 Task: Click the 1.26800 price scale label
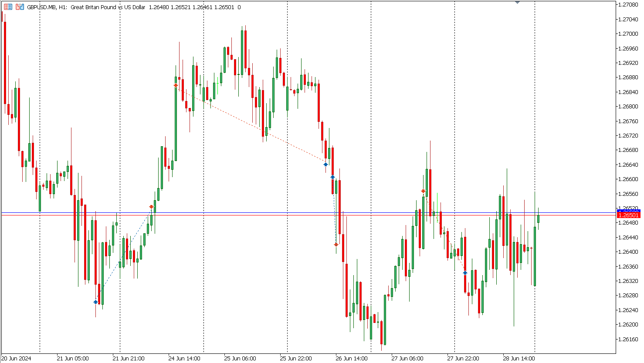(629, 106)
